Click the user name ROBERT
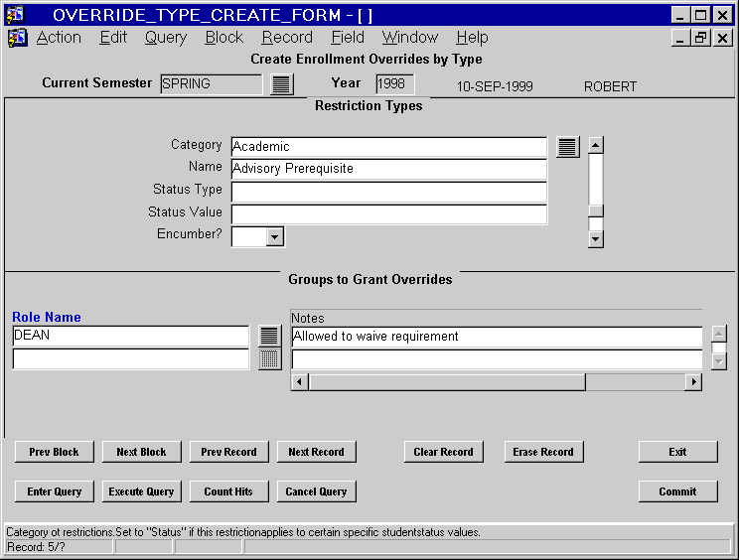This screenshot has height=560, width=739. [x=610, y=86]
